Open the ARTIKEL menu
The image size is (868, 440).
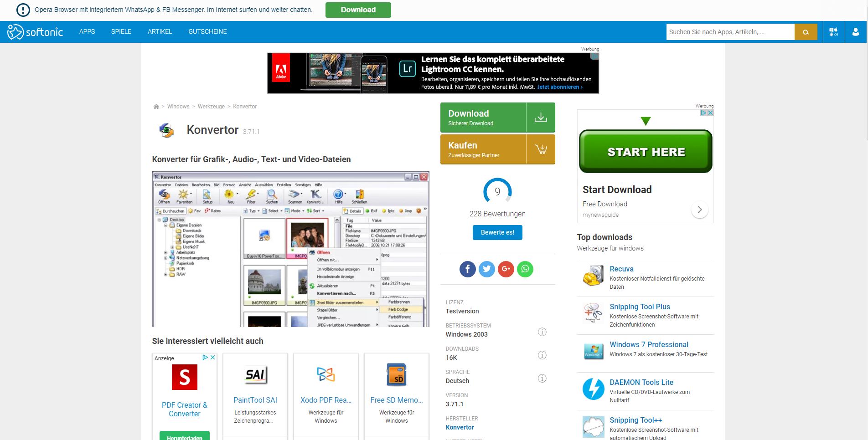pos(160,32)
